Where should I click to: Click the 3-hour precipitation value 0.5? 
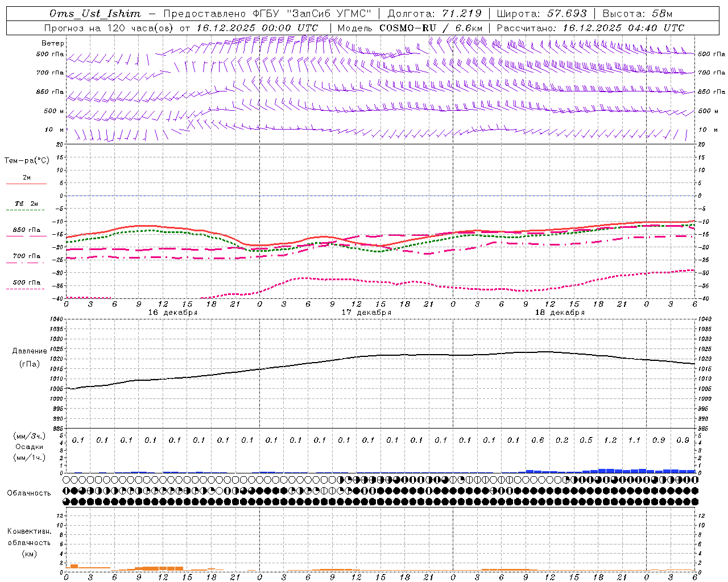586,440
